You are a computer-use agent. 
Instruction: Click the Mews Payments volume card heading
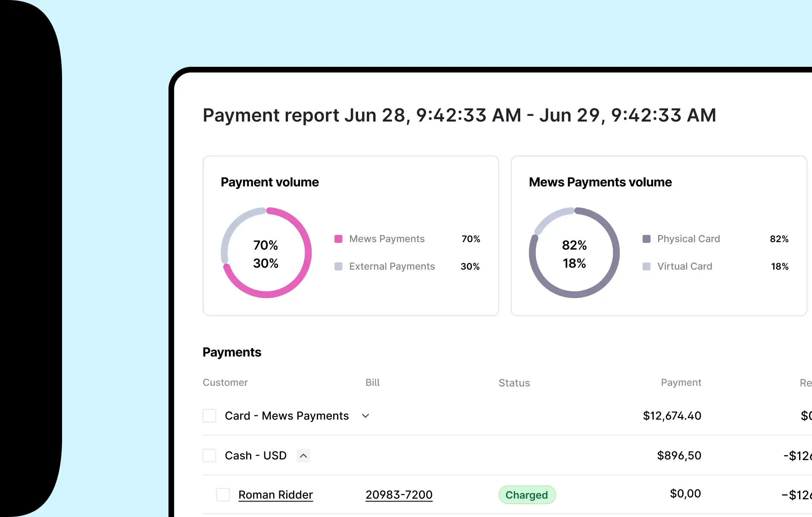tap(600, 182)
